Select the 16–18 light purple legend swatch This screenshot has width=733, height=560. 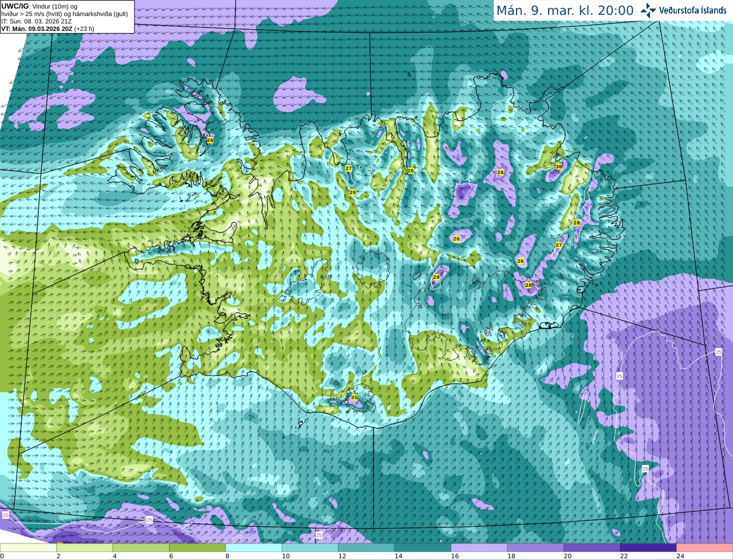479,548
